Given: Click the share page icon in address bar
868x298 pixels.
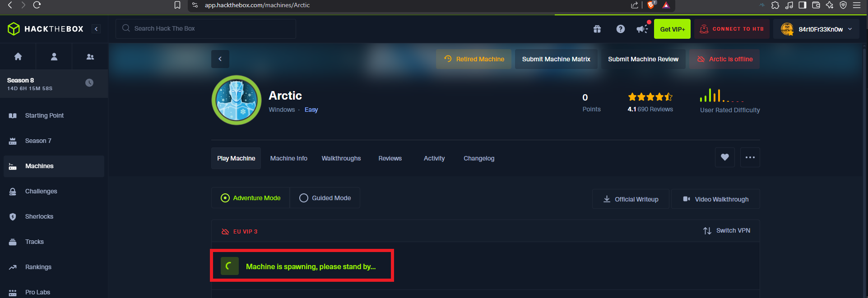Looking at the screenshot, I should (635, 5).
